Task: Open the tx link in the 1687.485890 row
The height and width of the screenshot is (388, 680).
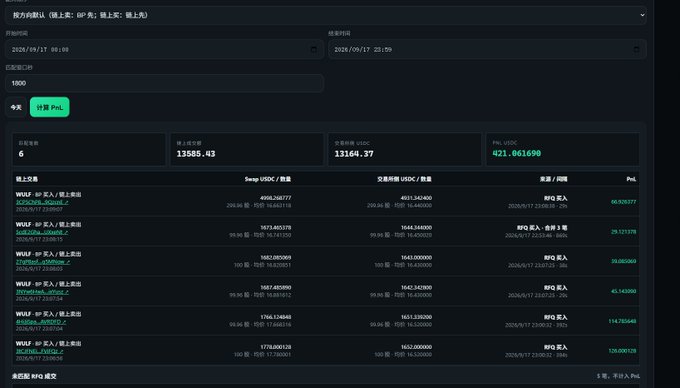Action: pyautogui.click(x=42, y=292)
